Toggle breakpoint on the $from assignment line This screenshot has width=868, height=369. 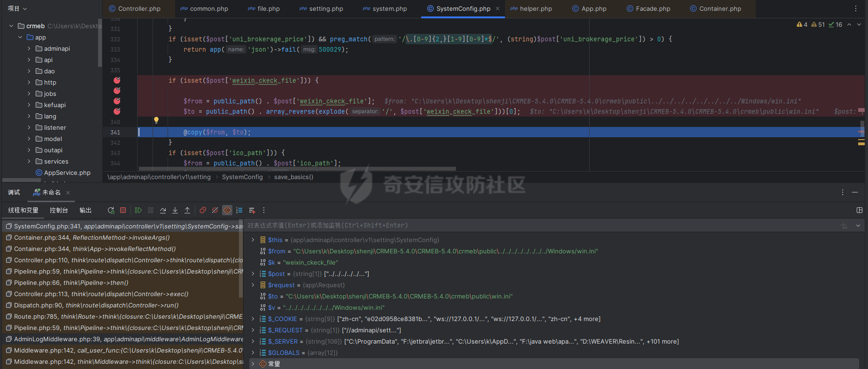click(x=117, y=101)
